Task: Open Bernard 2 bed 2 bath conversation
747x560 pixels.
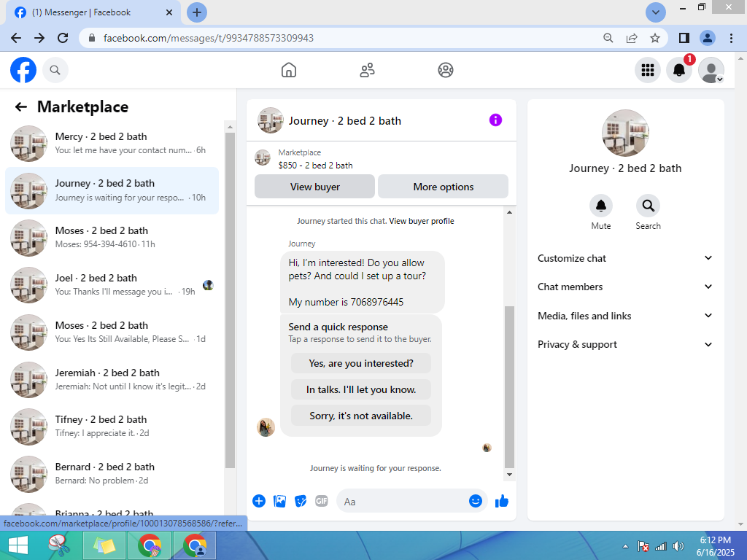Action: coord(112,473)
